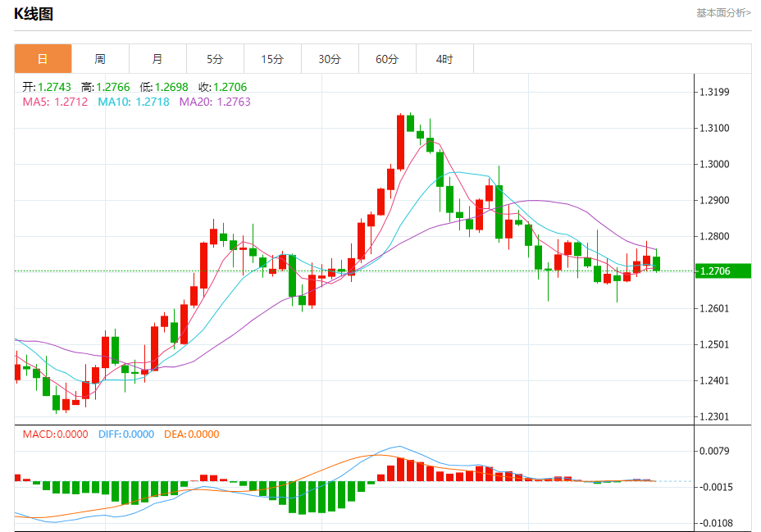Click the MA20: 1.2763 legend
The height and width of the screenshot is (532, 761).
click(215, 102)
